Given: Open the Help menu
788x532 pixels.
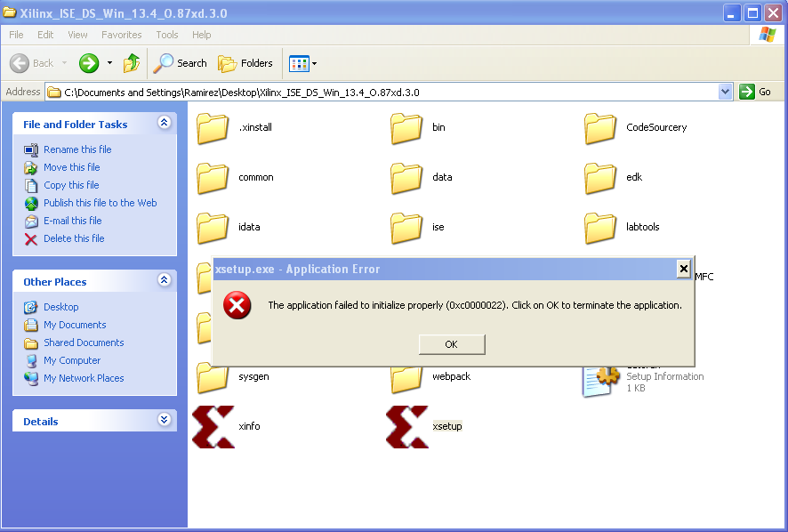Looking at the screenshot, I should pos(202,35).
